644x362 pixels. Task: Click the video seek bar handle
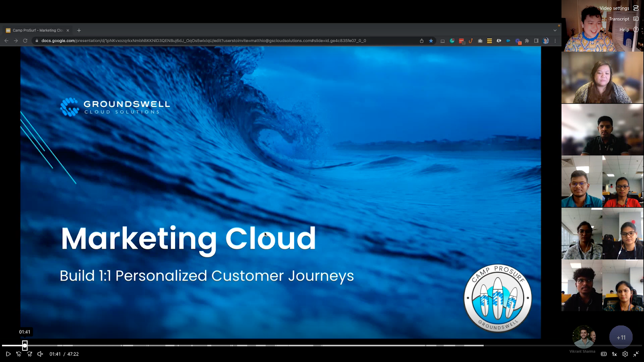click(x=25, y=345)
